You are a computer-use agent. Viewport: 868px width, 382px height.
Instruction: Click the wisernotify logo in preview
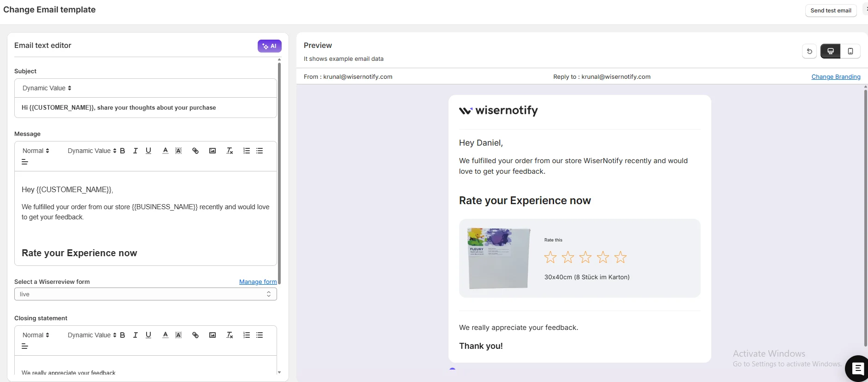[498, 111]
